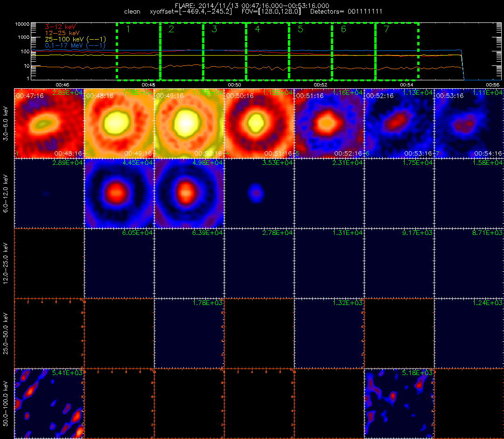Viewport: 504px width, 439px height.
Task: Click the '10000' y-axis tick label
Action: pyautogui.click(x=22, y=24)
